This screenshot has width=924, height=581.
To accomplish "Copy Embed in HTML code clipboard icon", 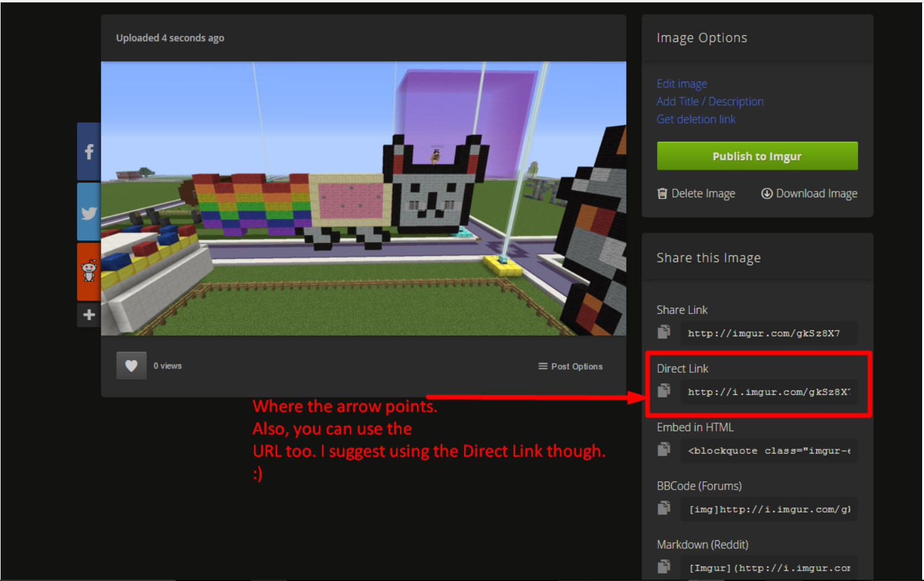I will pyautogui.click(x=664, y=449).
